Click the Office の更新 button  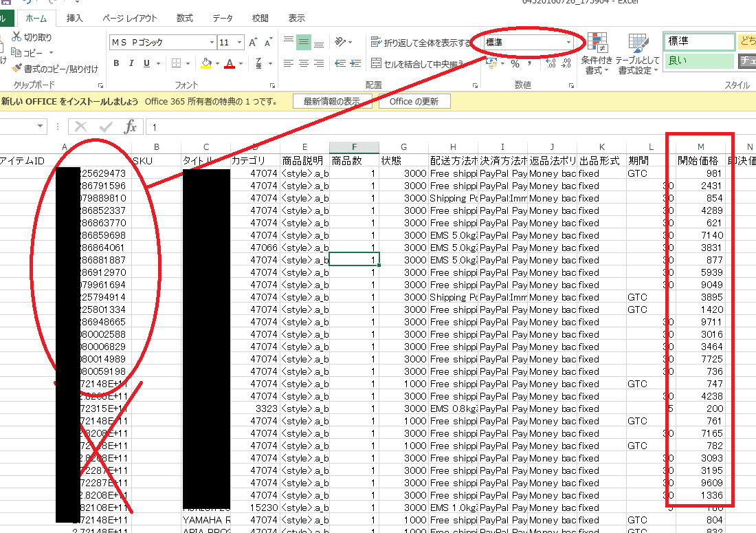pyautogui.click(x=414, y=101)
